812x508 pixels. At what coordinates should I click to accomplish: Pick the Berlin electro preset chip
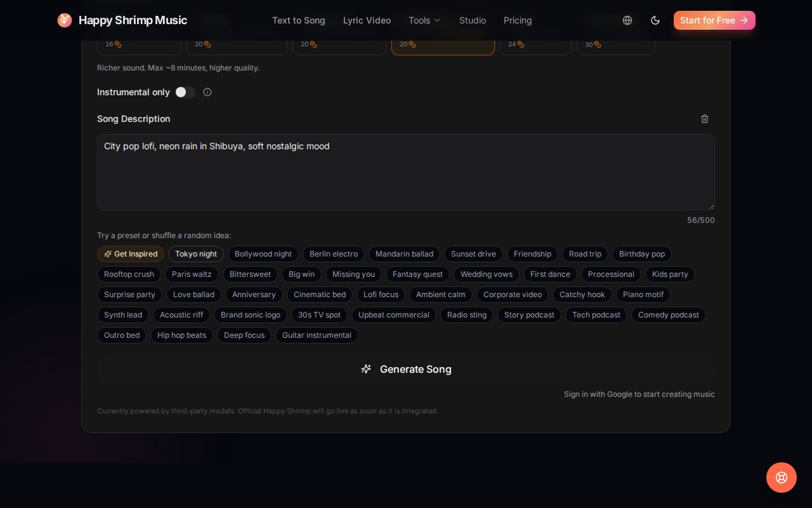(x=334, y=254)
